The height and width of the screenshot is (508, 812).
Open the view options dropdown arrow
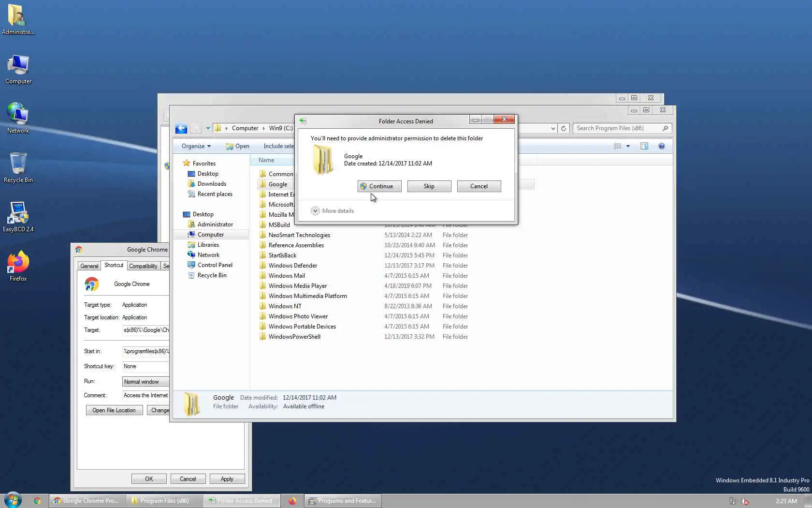(x=628, y=146)
